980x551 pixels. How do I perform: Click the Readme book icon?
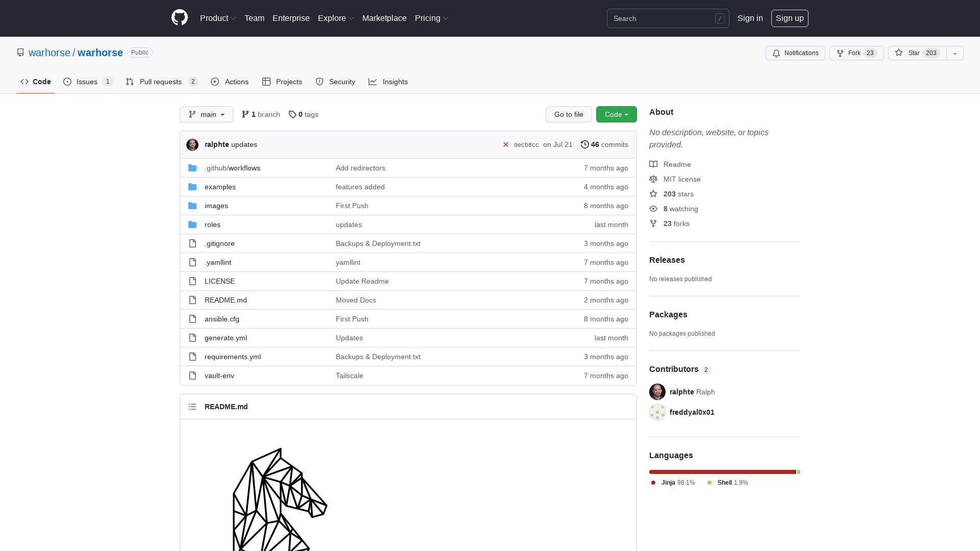pyautogui.click(x=653, y=164)
